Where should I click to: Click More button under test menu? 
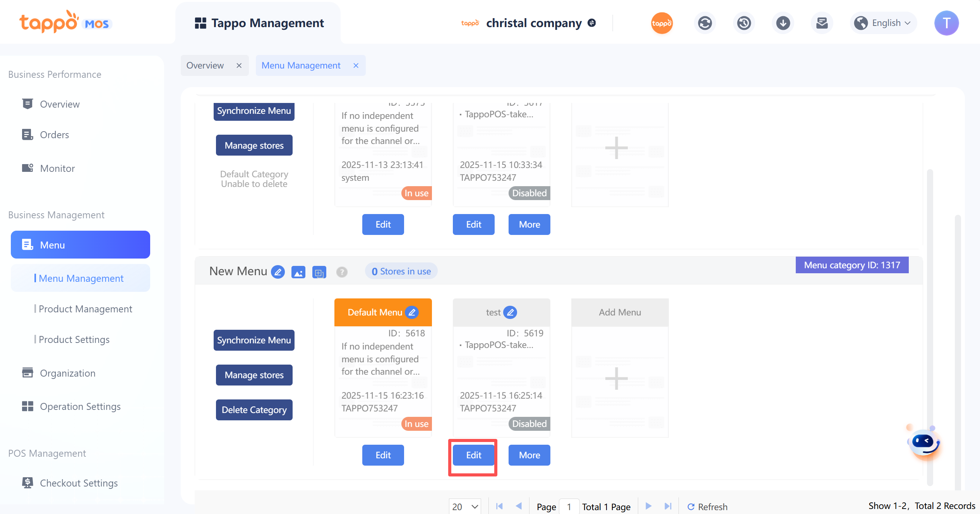tap(529, 455)
